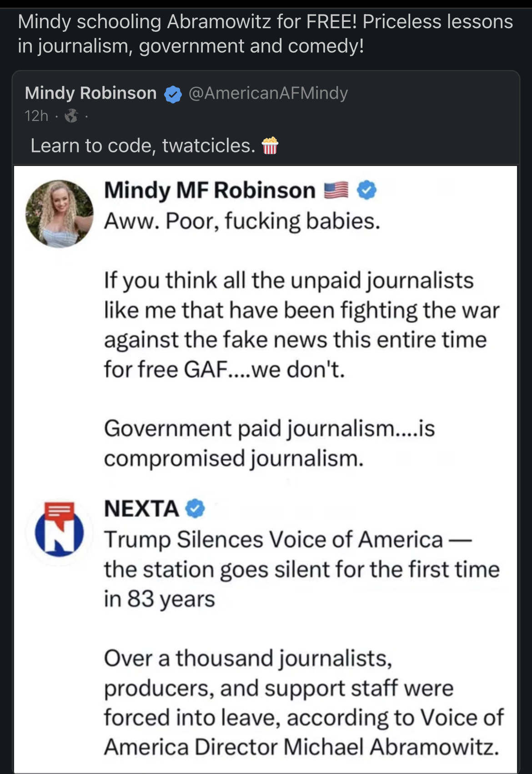Viewport: 532px width, 774px height.
Task: Click the 'Trump Silences Voice of America' headline
Action: 301,569
